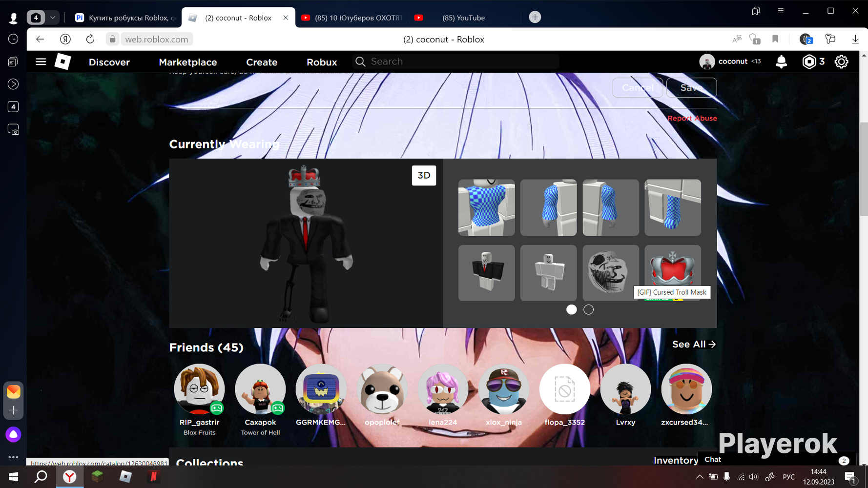Viewport: 868px width, 488px height.
Task: Open the Inventory link
Action: click(676, 460)
